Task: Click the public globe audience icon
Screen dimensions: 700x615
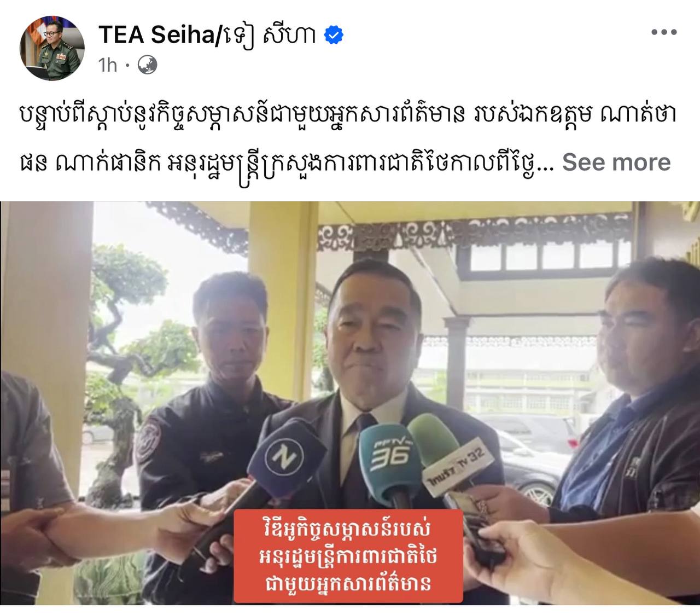Action: point(147,65)
